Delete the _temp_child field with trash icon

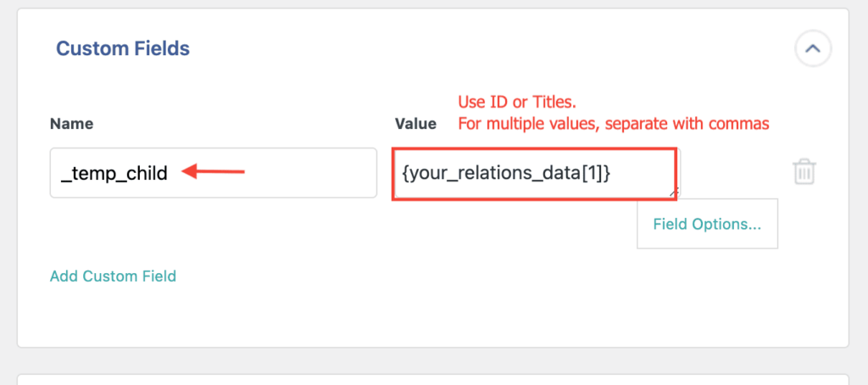coord(804,172)
